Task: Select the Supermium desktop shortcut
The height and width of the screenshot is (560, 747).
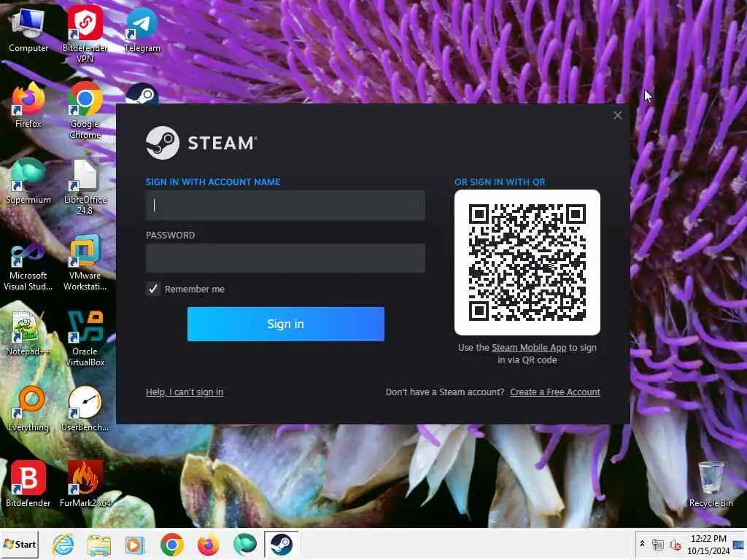Action: coord(28,182)
